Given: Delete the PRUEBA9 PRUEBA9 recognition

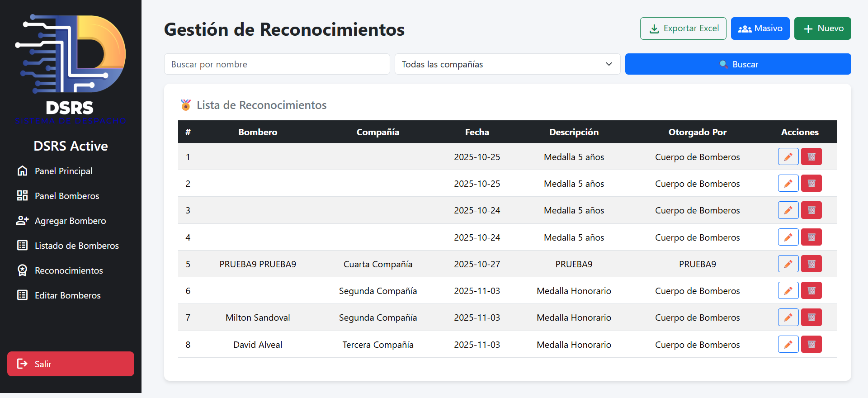Looking at the screenshot, I should (x=811, y=264).
